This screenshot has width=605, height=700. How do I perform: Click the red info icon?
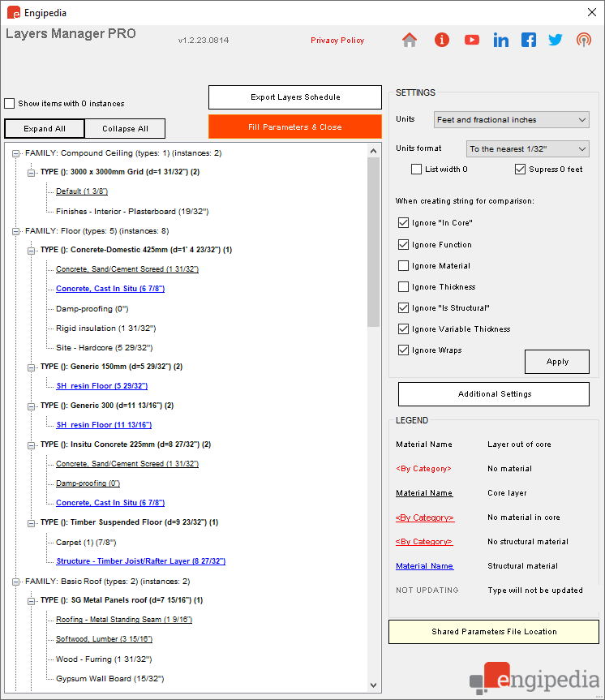pos(441,41)
